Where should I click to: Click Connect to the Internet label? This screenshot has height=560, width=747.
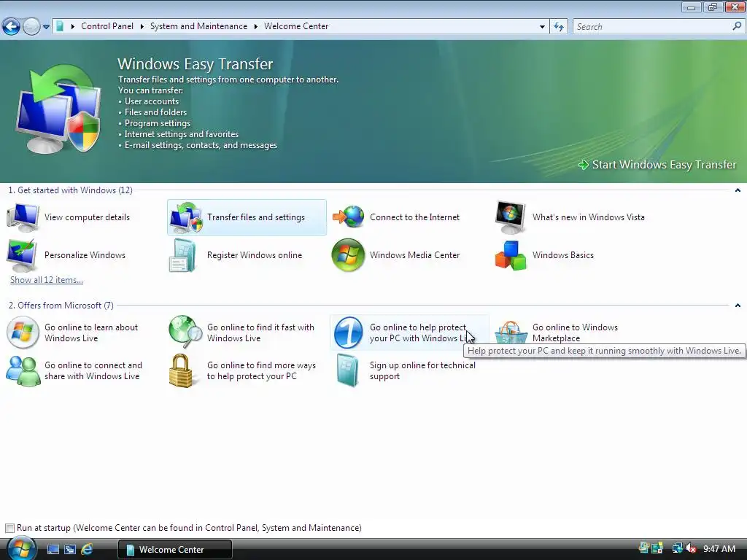(414, 217)
